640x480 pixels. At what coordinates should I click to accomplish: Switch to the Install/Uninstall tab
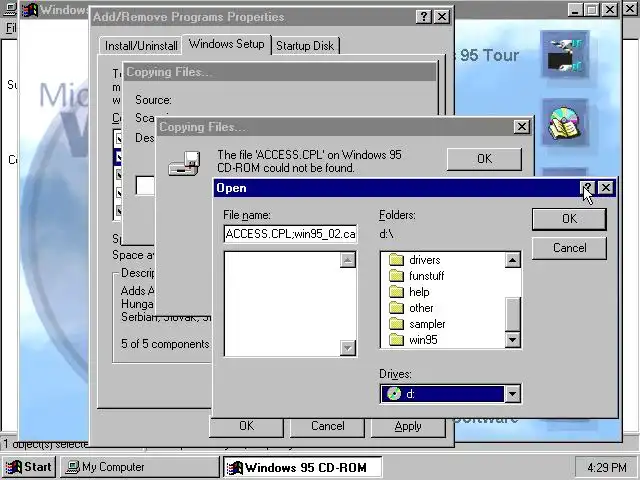click(x=141, y=46)
